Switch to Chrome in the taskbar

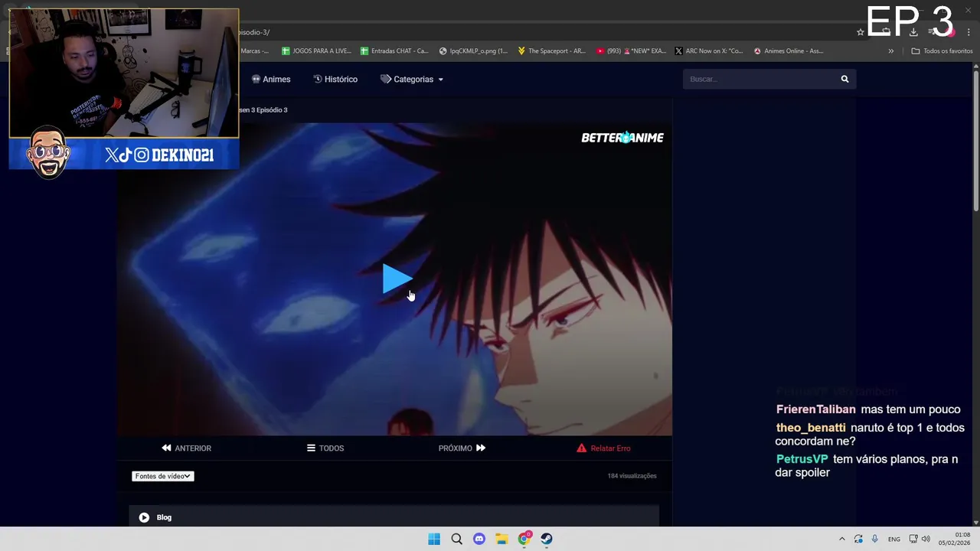[x=524, y=539]
